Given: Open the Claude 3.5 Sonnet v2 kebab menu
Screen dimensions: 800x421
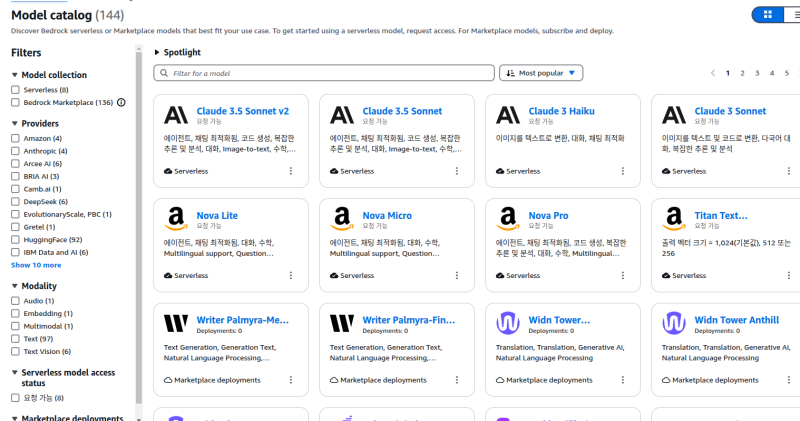Looking at the screenshot, I should [291, 171].
